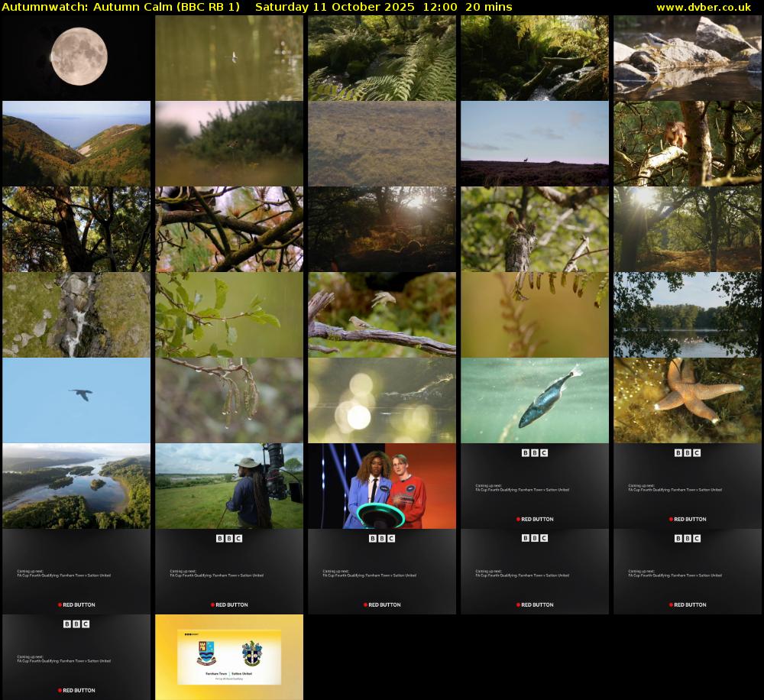Select the full moon thumbnail

click(x=76, y=58)
